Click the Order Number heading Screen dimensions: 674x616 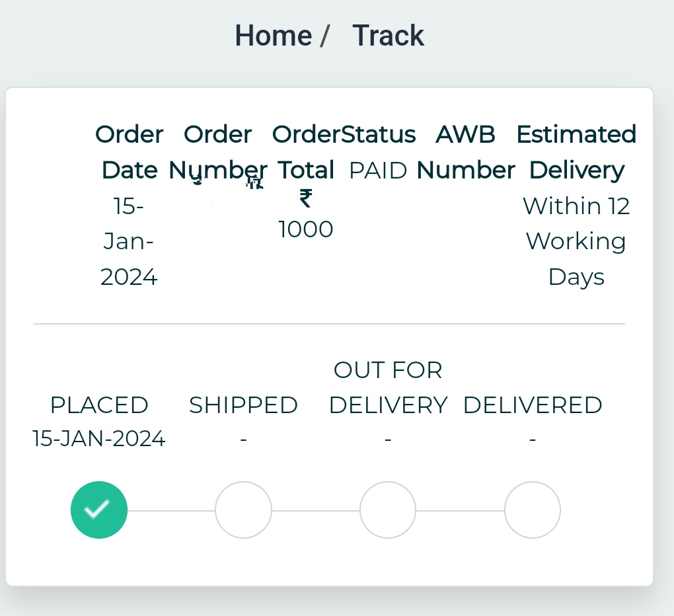pyautogui.click(x=218, y=152)
